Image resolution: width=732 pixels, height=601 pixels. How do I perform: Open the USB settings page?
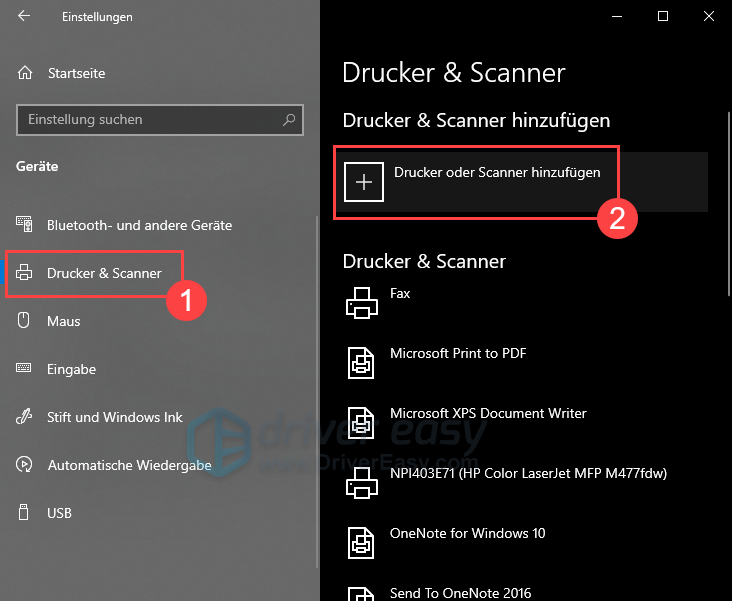(159, 513)
